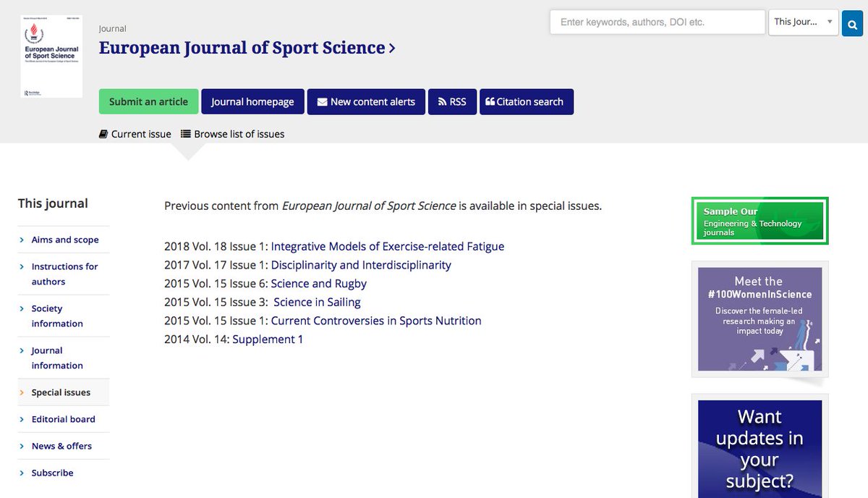Focus the keywords, authors, DOI search field
This screenshot has height=498, width=868.
[x=658, y=22]
